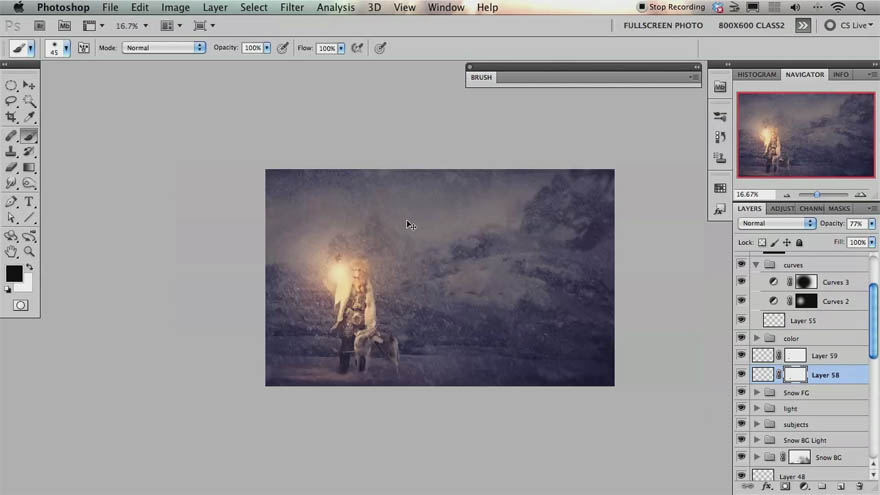Switch to the Info tab
This screenshot has height=495, width=880.
pos(841,74)
